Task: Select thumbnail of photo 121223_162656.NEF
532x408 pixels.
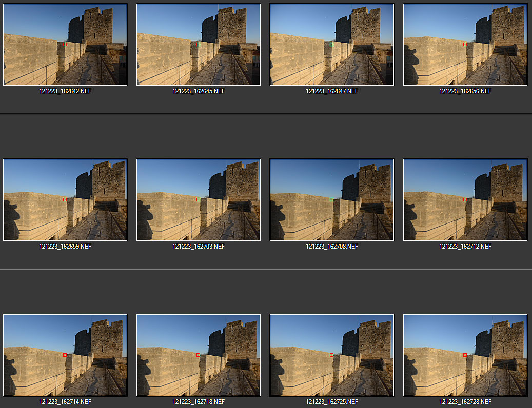Action: tap(465, 45)
